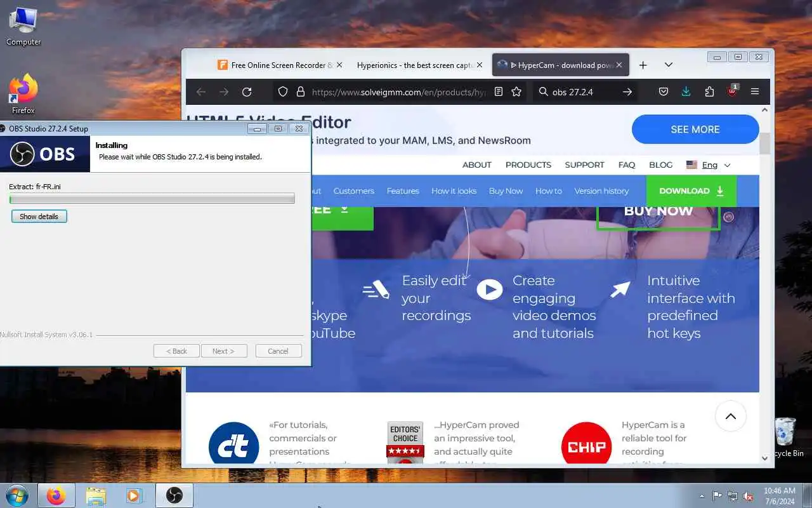This screenshot has height=508, width=812.
Task: Bookmark this page with the star
Action: click(516, 91)
